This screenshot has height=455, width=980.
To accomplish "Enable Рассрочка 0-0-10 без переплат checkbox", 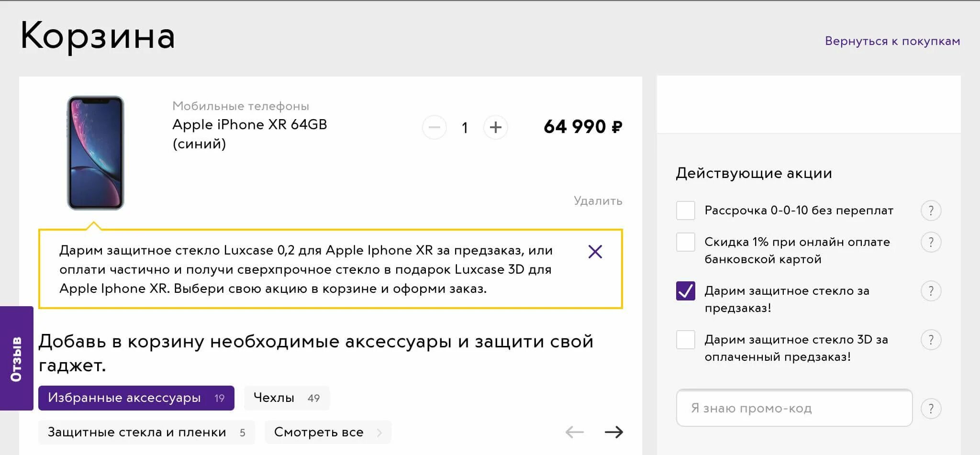I will (686, 211).
